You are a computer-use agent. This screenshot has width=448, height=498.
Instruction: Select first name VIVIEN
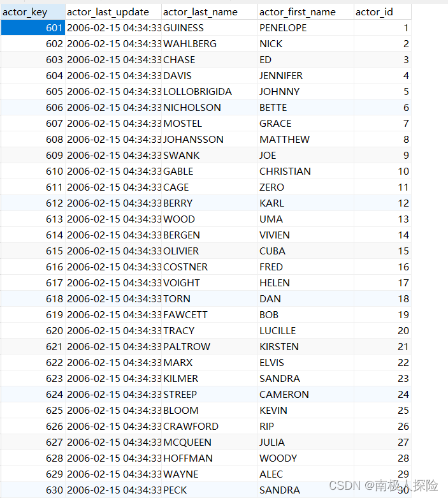[275, 235]
